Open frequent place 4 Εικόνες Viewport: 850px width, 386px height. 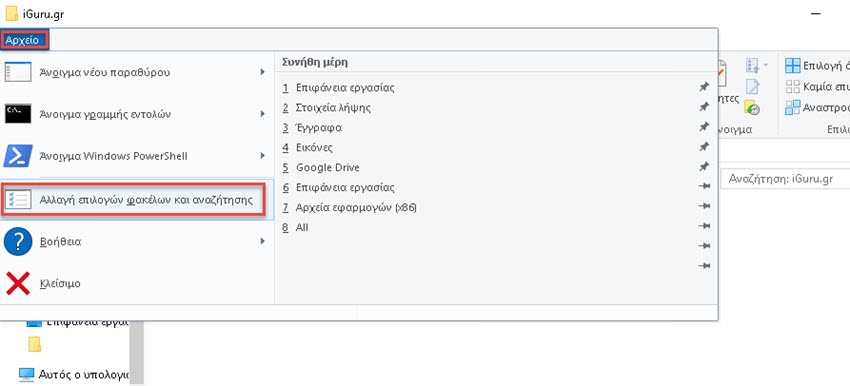[x=497, y=147]
